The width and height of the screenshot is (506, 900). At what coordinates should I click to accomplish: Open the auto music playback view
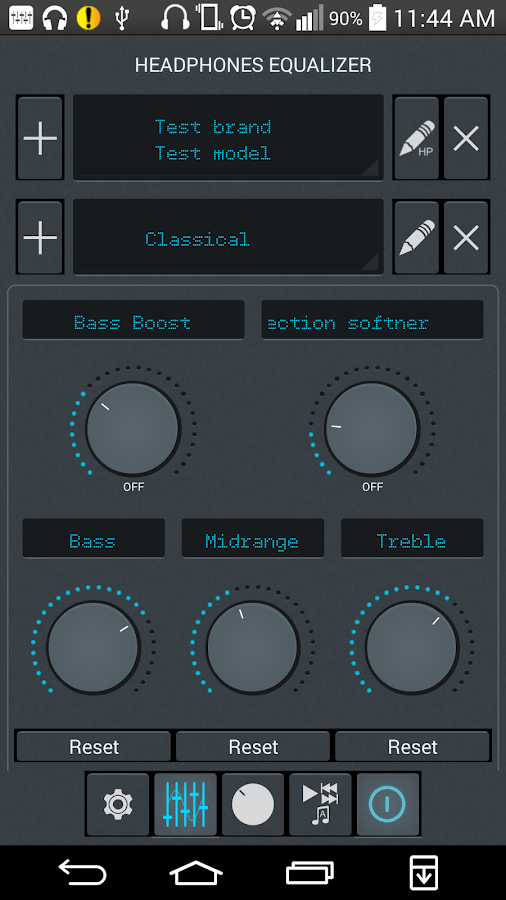coord(320,804)
